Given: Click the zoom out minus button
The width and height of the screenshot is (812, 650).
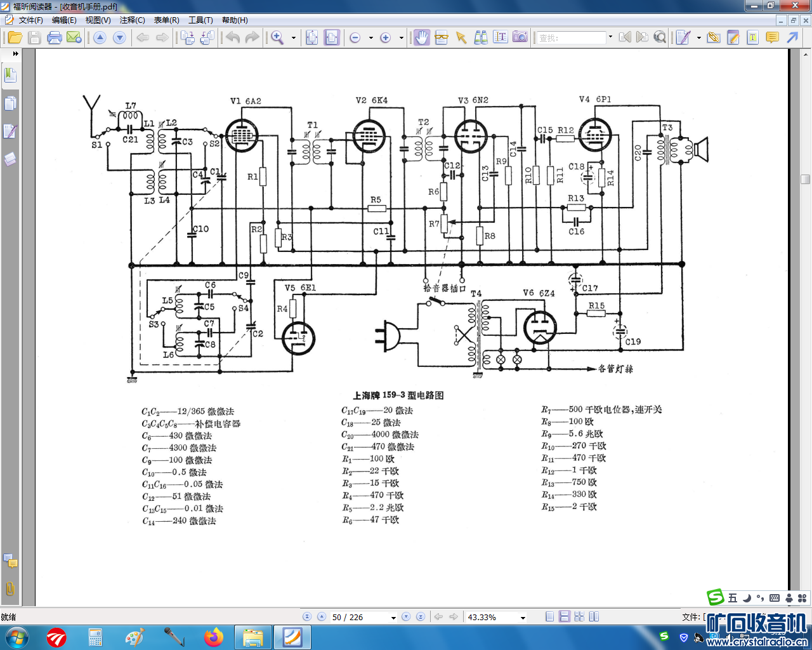Looking at the screenshot, I should [355, 37].
